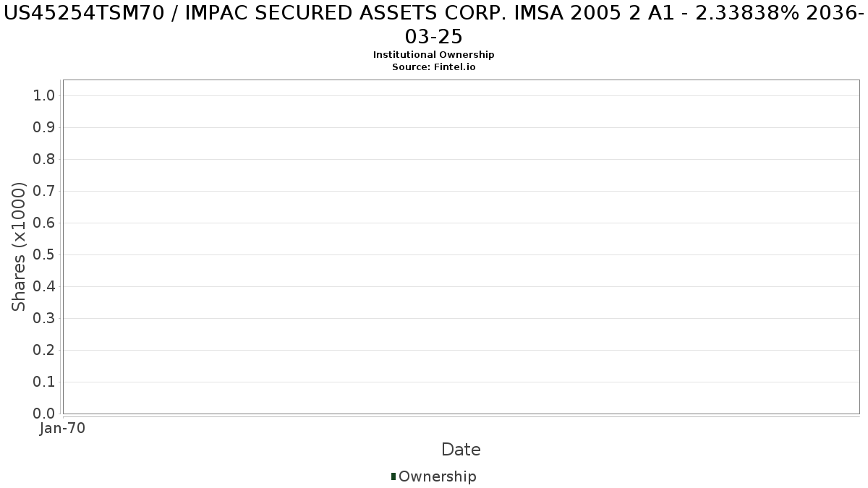Screen dimensions: 868x488
Task: Click the 0.1 y-axis tick label
Action: point(44,382)
